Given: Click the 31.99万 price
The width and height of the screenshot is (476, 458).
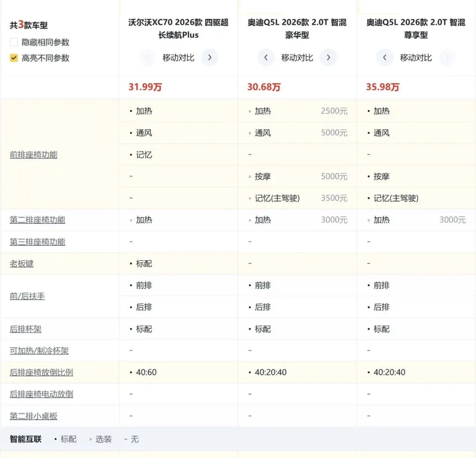Looking at the screenshot, I should [145, 87].
